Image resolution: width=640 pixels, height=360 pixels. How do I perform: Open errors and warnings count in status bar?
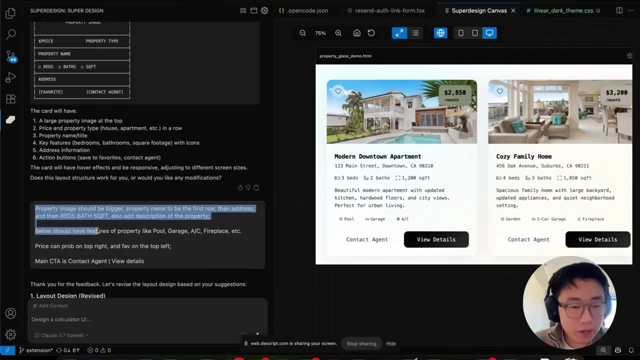(99, 350)
